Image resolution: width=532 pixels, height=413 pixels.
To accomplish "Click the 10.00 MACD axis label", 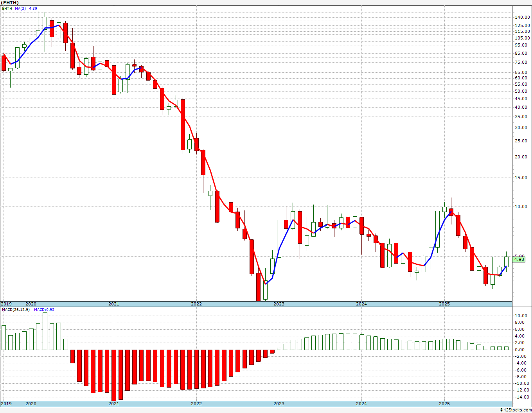I will [x=521, y=316].
